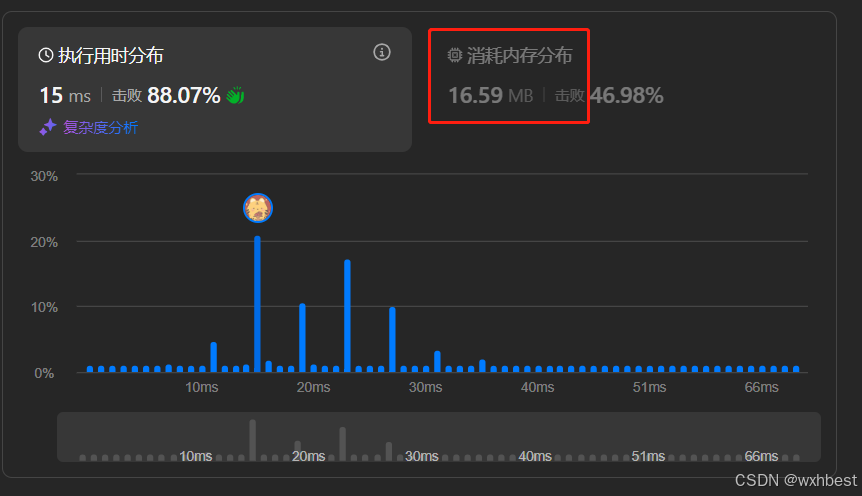Click the 30% y-axis label
Viewport: 862px width, 496px height.
[44, 177]
